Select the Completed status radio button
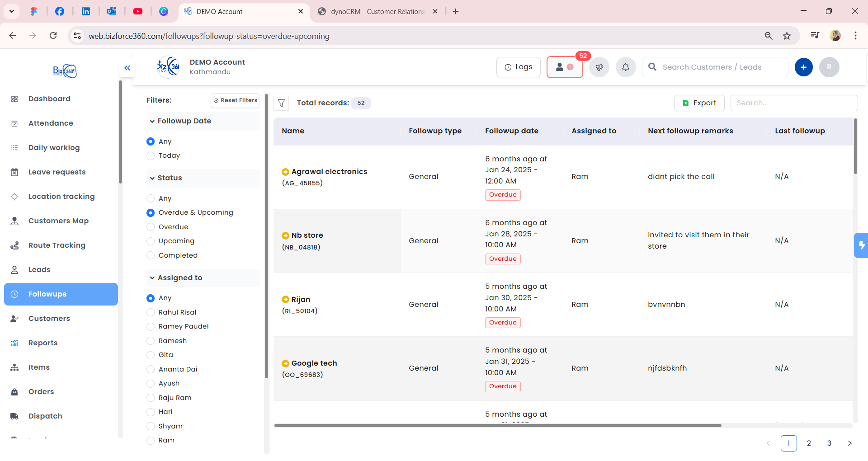 click(151, 256)
